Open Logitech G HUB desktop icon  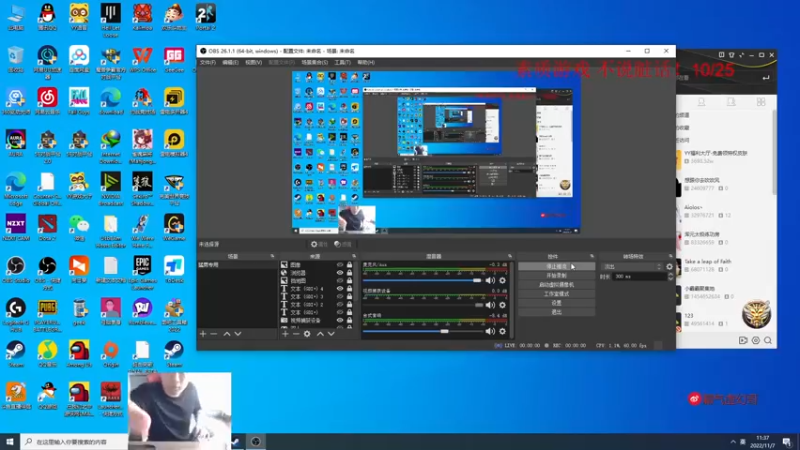[16, 315]
